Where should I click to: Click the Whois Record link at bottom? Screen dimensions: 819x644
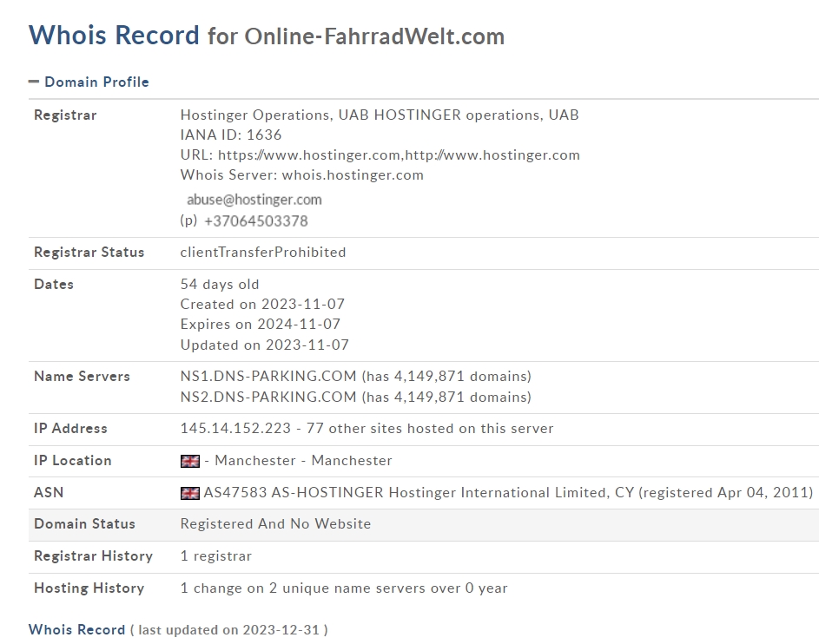[x=76, y=629]
